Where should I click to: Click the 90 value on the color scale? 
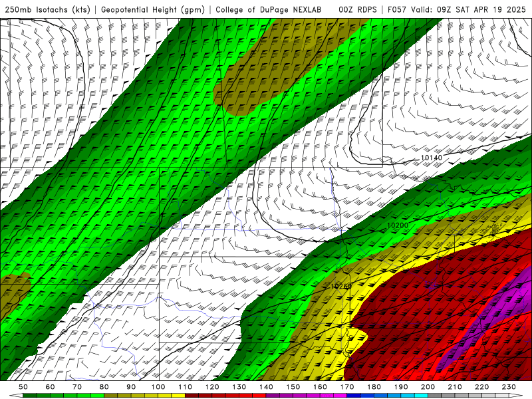(x=131, y=387)
